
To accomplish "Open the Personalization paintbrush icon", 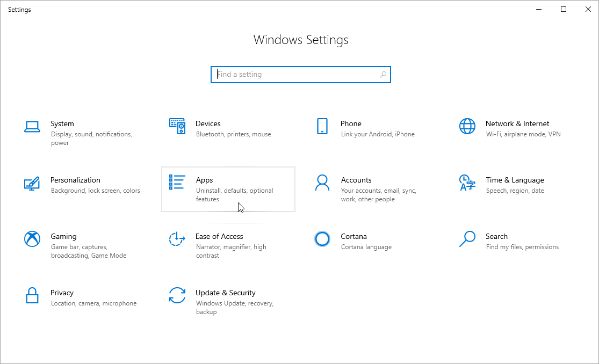I will click(x=32, y=183).
